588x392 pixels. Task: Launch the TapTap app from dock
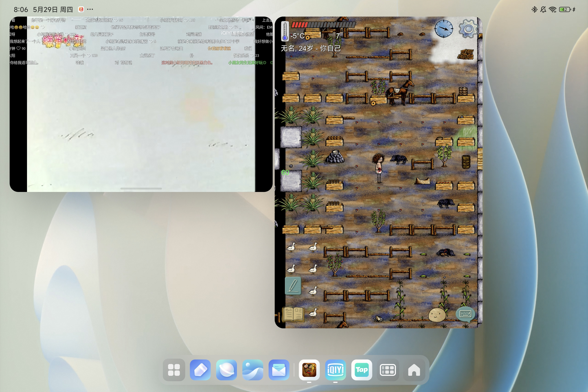click(x=362, y=370)
